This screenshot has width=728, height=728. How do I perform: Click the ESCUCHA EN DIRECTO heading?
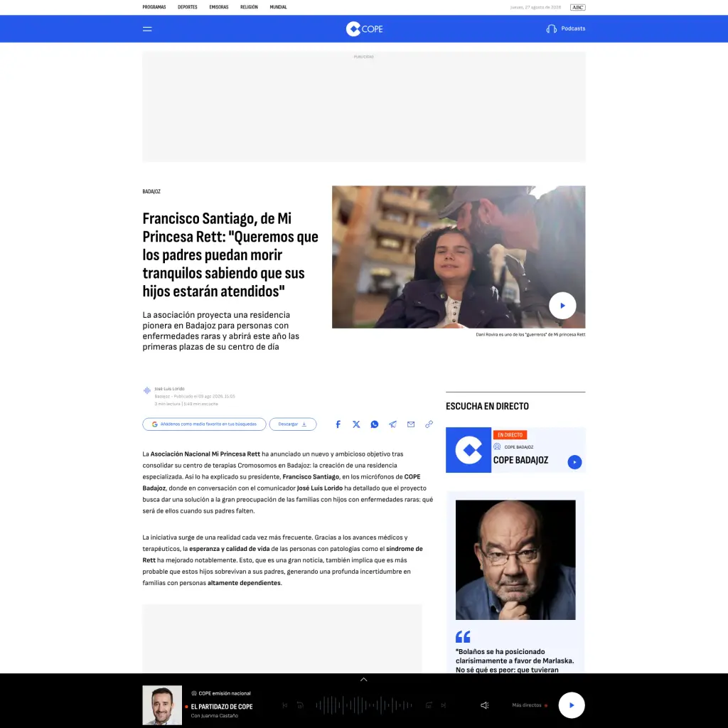pyautogui.click(x=487, y=406)
